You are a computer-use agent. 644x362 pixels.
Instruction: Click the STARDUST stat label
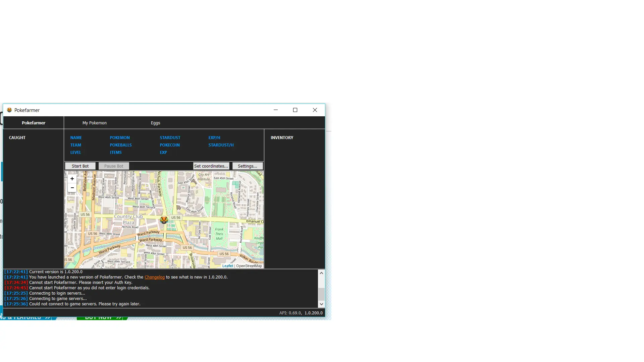click(170, 138)
